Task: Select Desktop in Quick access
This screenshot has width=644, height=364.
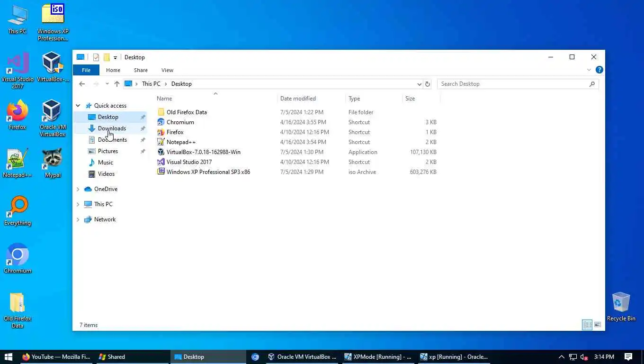Action: point(108,117)
